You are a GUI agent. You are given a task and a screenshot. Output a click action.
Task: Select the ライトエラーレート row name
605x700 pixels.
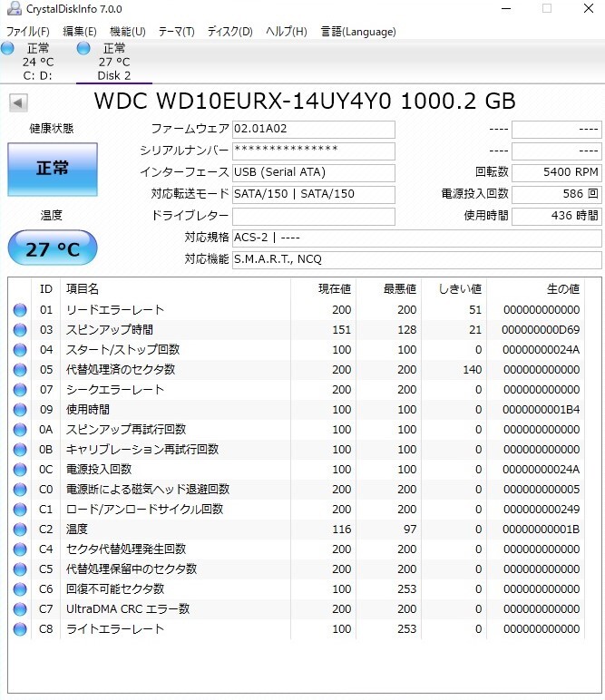coord(115,629)
